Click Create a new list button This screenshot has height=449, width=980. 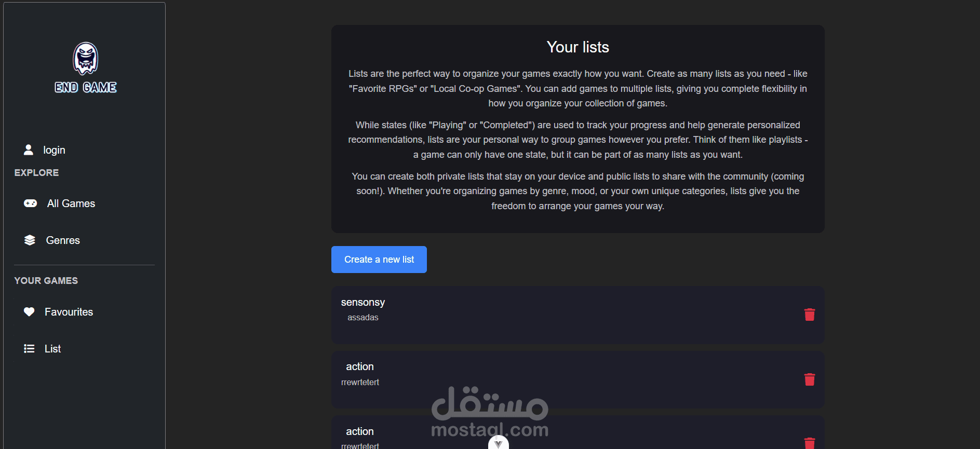pyautogui.click(x=379, y=260)
